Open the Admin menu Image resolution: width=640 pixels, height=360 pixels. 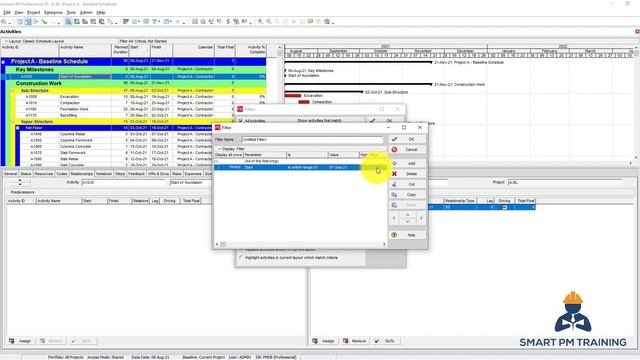coord(86,13)
